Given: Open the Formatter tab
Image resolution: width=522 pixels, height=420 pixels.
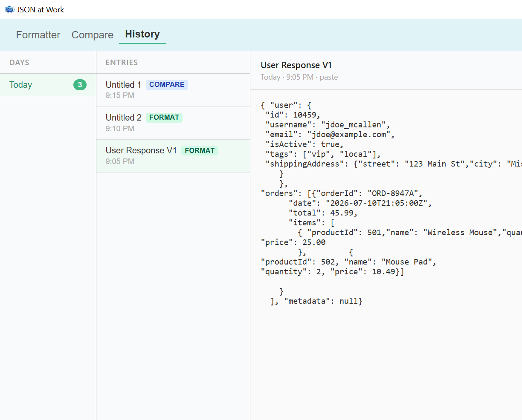Looking at the screenshot, I should tap(38, 35).
